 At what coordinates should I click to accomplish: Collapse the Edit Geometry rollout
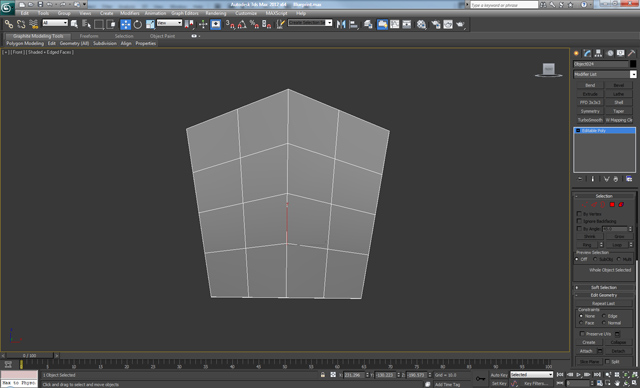click(x=604, y=295)
